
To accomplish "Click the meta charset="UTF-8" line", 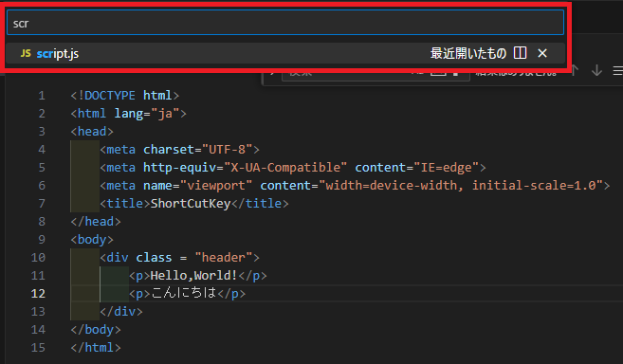I will pyautogui.click(x=179, y=150).
